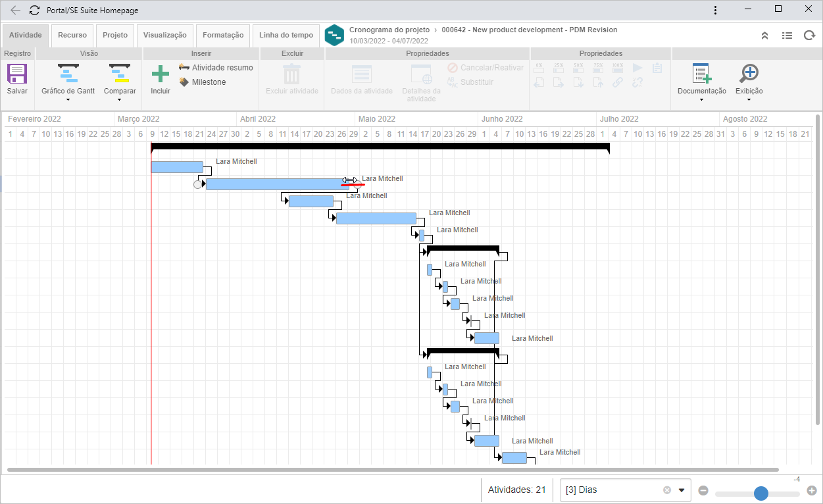Click the indent right-arrow page icon
The width and height of the screenshot is (823, 504).
click(x=559, y=82)
